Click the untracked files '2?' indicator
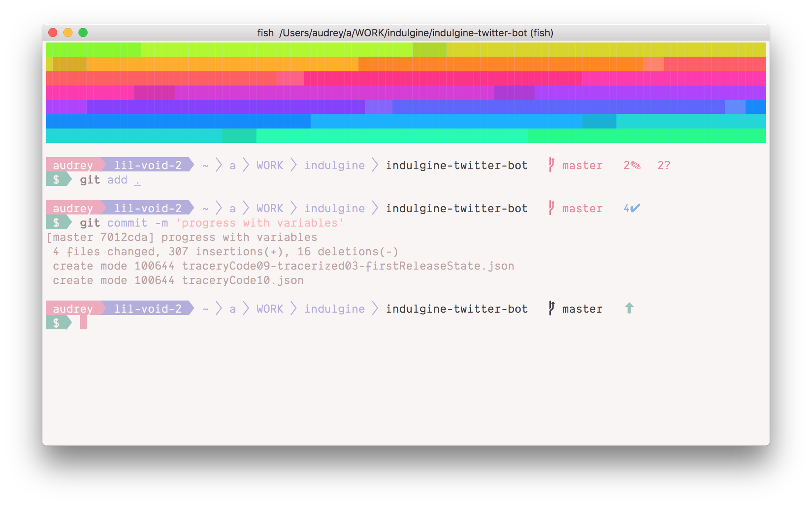812x506 pixels. [x=663, y=165]
